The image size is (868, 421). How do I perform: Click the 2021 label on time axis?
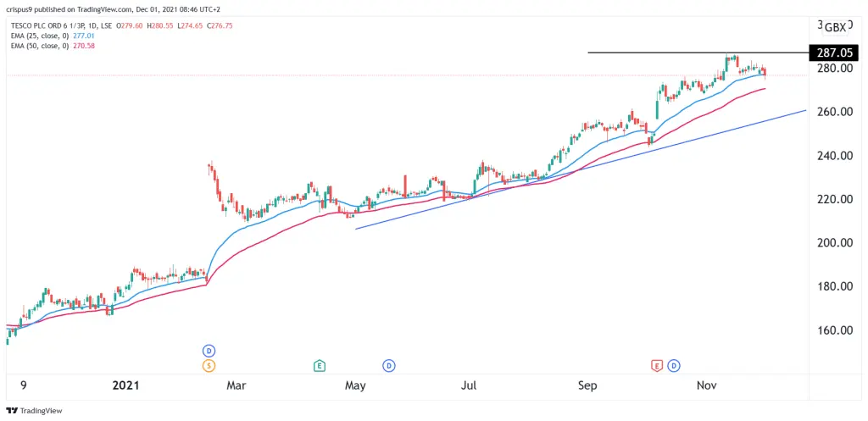point(125,385)
